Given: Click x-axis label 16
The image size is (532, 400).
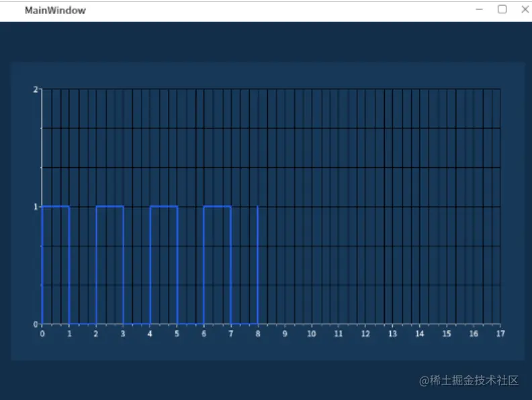Looking at the screenshot, I should click(474, 334).
